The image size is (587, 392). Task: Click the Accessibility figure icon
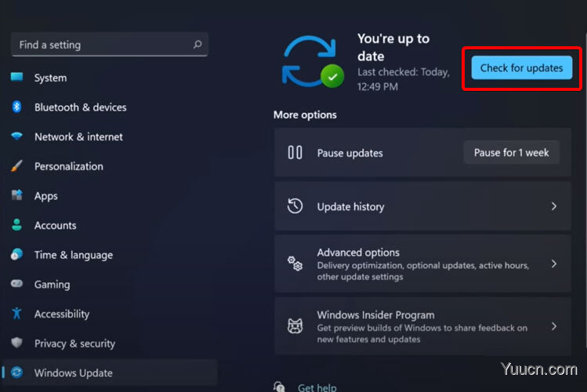click(16, 313)
